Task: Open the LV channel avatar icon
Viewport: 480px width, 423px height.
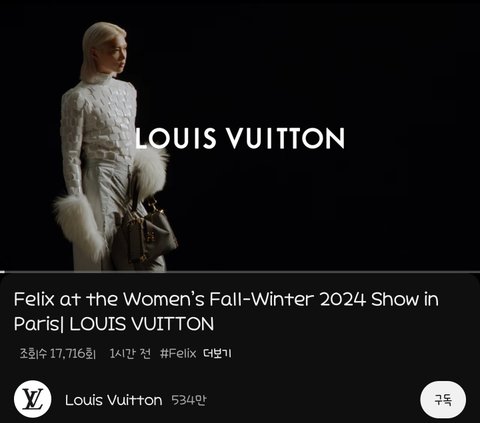Action: tap(33, 399)
